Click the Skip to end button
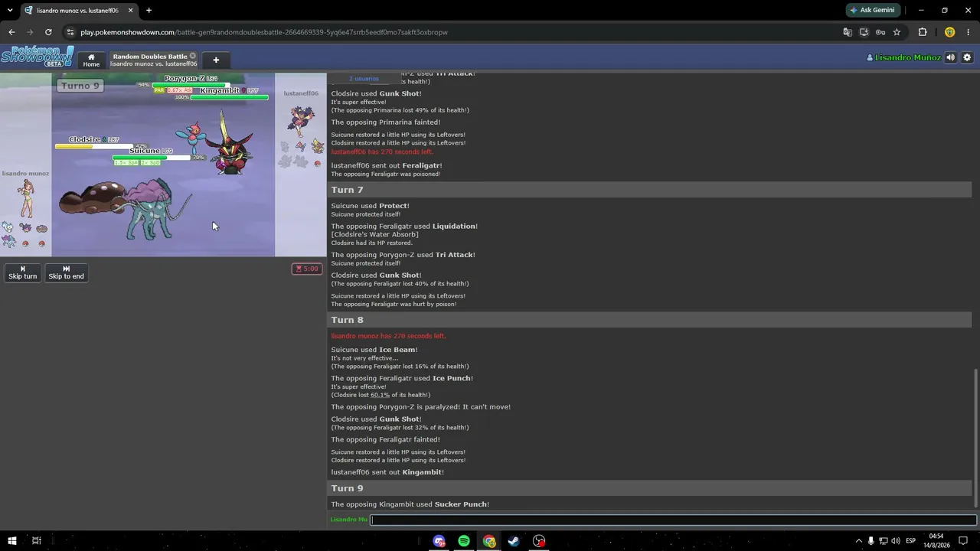This screenshot has height=551, width=980. click(66, 272)
